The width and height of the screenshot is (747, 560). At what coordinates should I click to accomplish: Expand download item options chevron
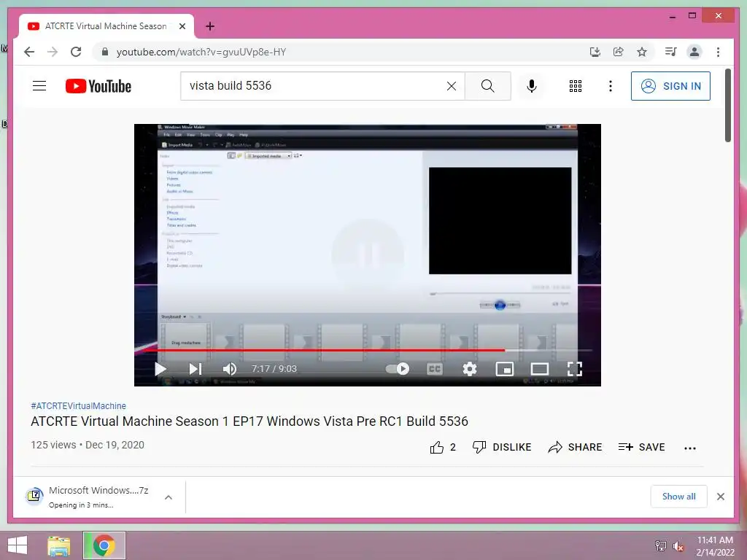coord(169,497)
